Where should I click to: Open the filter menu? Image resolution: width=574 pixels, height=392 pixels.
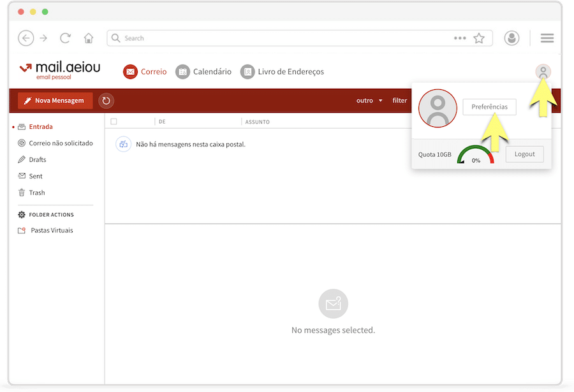coord(400,101)
